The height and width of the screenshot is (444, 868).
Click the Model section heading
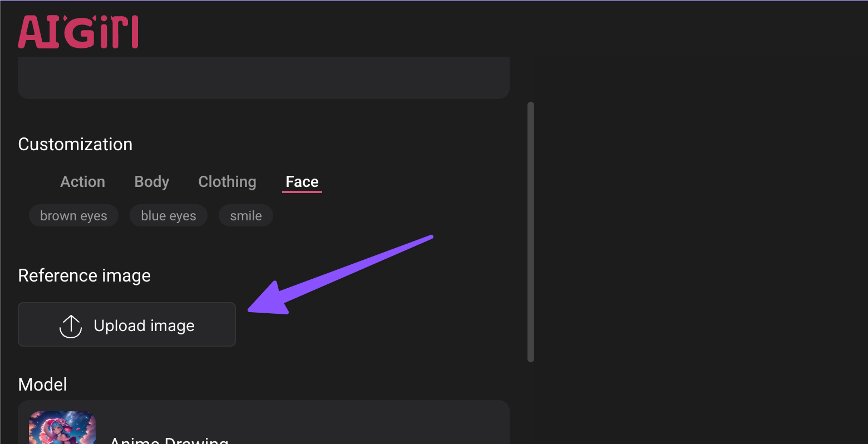43,384
